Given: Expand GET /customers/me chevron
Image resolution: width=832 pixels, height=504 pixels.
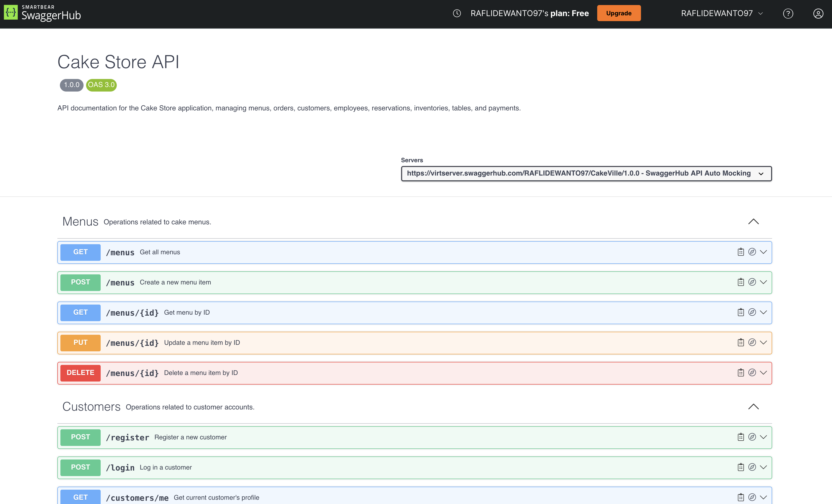Looking at the screenshot, I should click(764, 497).
